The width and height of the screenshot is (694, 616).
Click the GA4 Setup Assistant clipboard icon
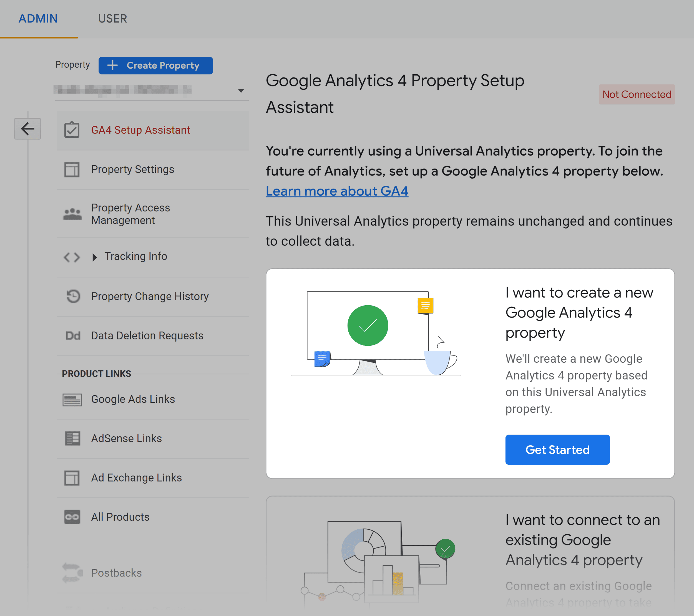(x=72, y=130)
